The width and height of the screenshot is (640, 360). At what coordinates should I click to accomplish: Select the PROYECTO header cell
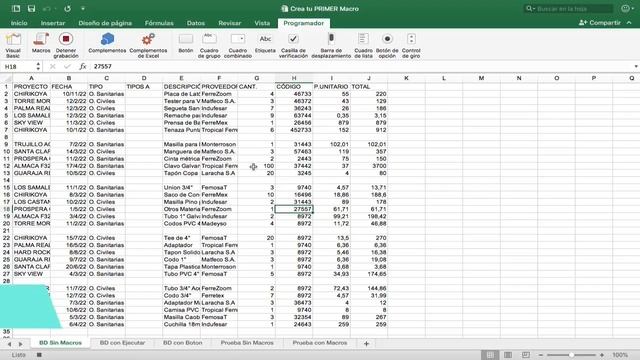click(x=31, y=87)
